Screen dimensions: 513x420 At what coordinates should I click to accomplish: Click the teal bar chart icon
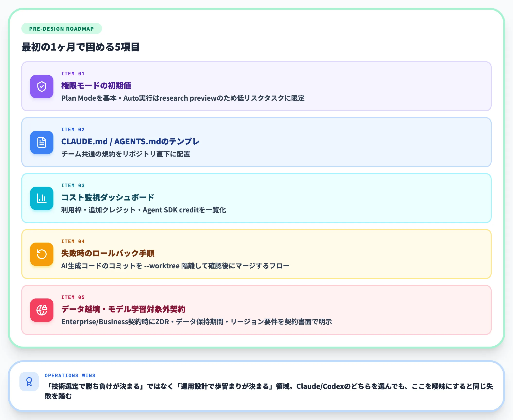42,198
